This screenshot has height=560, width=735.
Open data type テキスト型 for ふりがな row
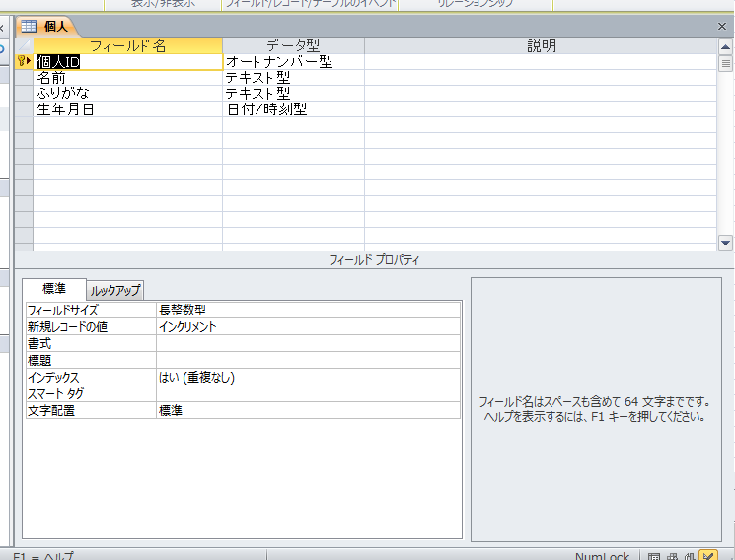[293, 94]
